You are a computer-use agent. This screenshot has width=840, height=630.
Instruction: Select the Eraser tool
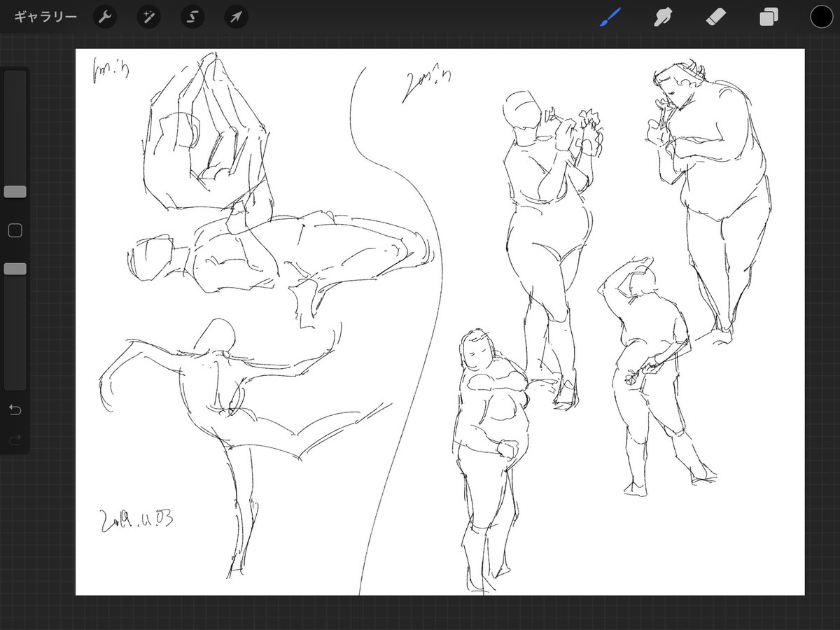point(716,17)
